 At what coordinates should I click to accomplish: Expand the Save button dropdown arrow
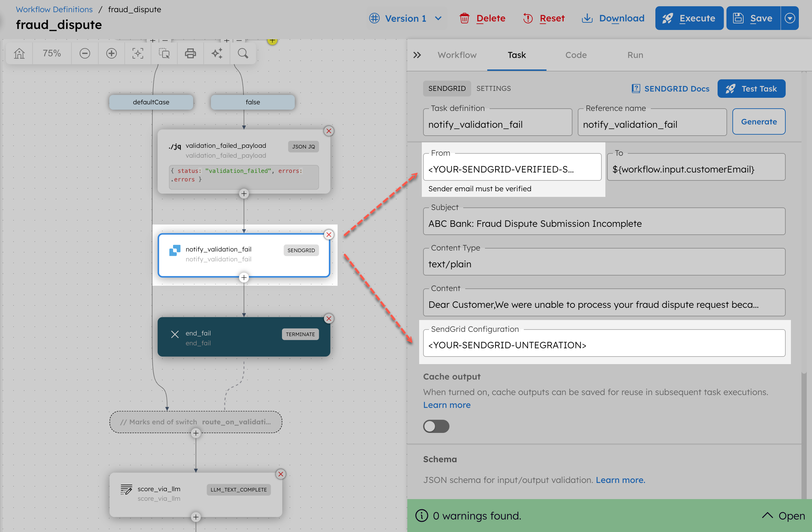[x=790, y=18]
